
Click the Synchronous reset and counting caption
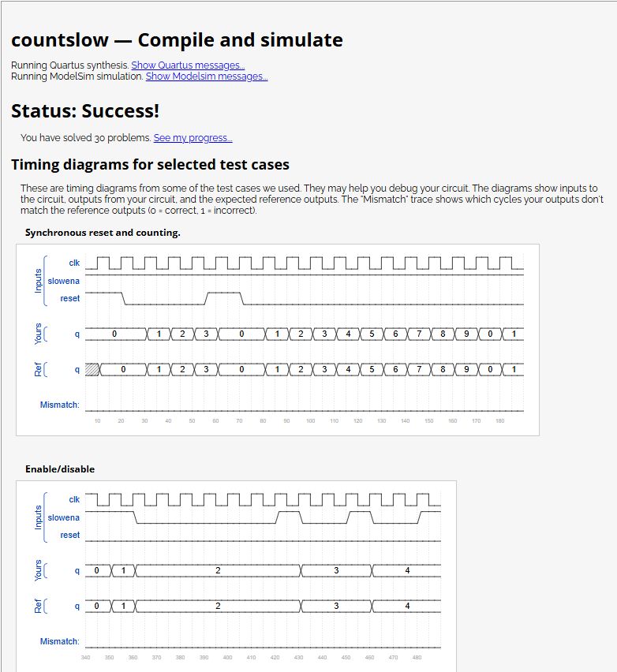[104, 233]
